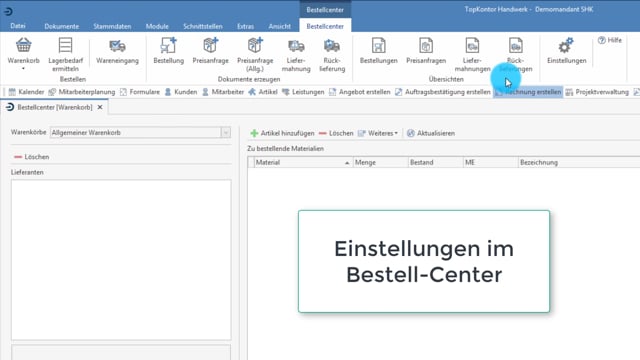The height and width of the screenshot is (360, 640).
Task: Open Leistungen from quick toolbar
Action: [x=303, y=92]
